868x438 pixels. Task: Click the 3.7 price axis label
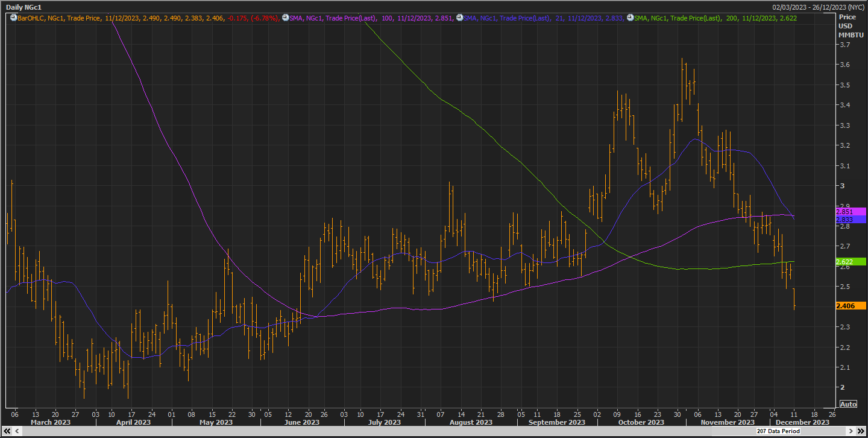point(844,45)
